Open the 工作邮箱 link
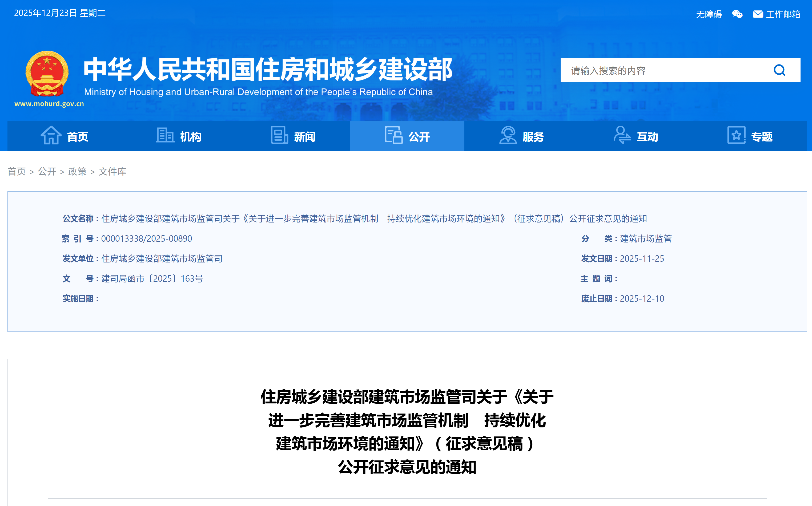The width and height of the screenshot is (812, 506). click(783, 14)
